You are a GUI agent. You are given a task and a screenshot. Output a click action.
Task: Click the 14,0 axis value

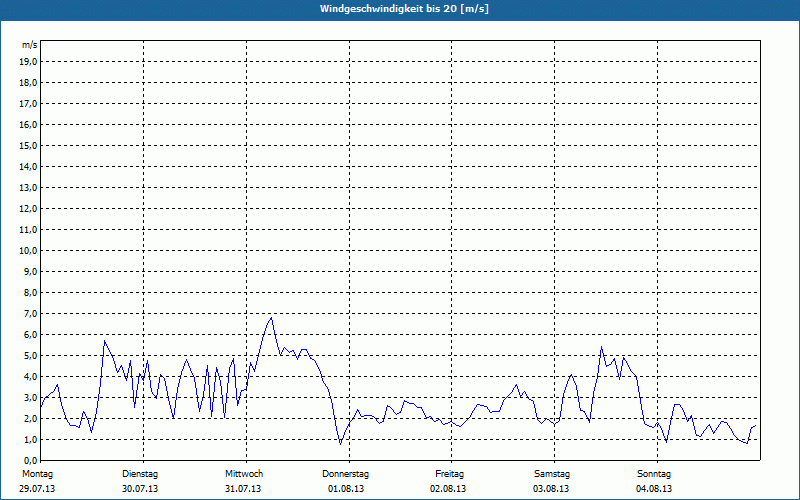pyautogui.click(x=29, y=166)
